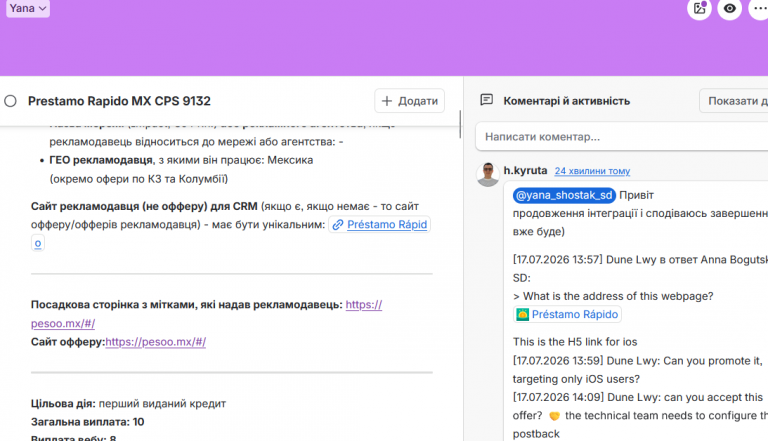
Task: Open the three-dots more menu
Action: point(759,8)
